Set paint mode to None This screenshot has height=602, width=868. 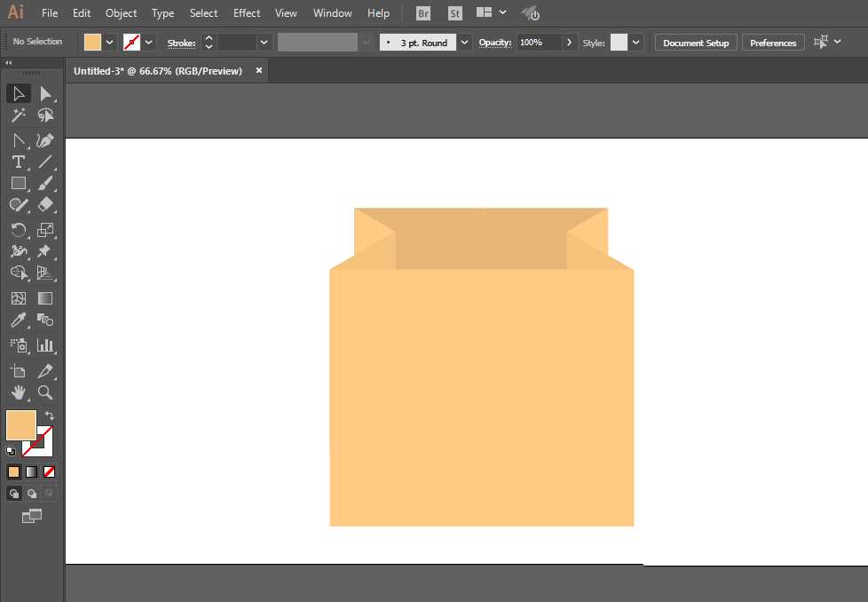pyautogui.click(x=50, y=472)
